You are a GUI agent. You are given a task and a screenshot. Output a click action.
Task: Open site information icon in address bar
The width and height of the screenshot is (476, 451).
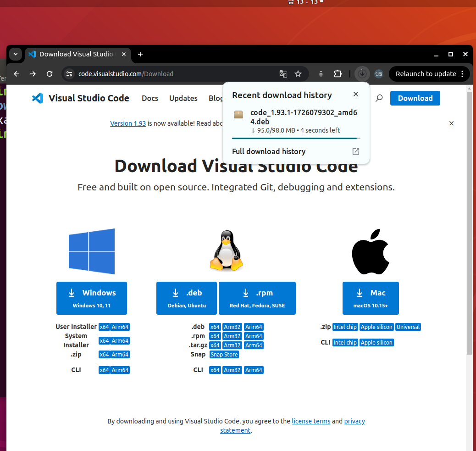69,74
